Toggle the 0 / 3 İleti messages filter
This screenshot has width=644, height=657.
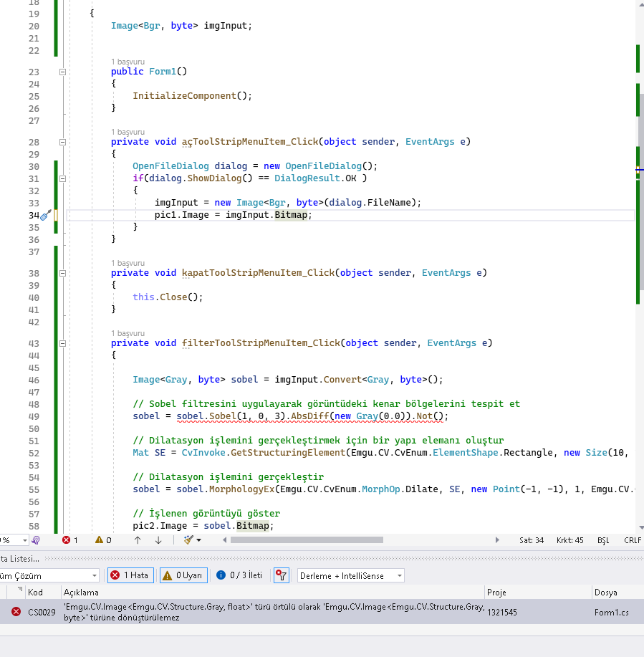239,576
